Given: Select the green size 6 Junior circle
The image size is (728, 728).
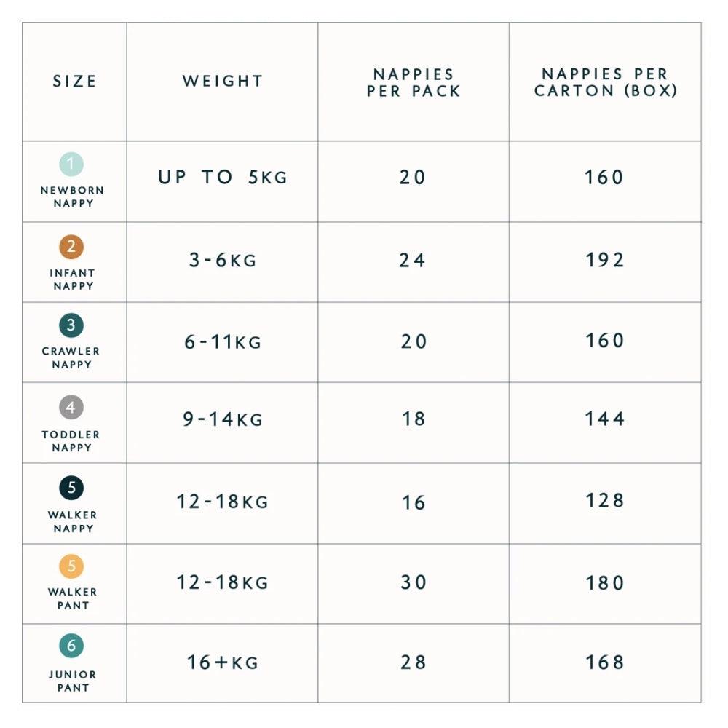Looking at the screenshot, I should pyautogui.click(x=71, y=646).
